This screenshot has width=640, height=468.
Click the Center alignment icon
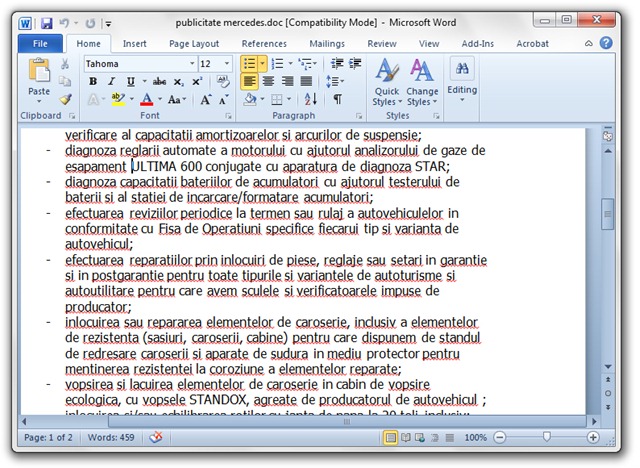tap(268, 81)
